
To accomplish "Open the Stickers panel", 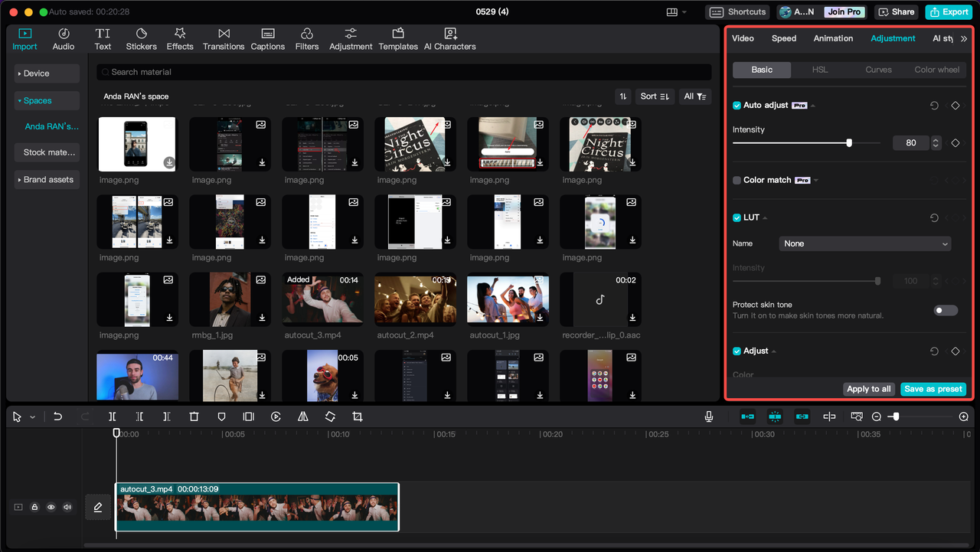I will coord(141,38).
